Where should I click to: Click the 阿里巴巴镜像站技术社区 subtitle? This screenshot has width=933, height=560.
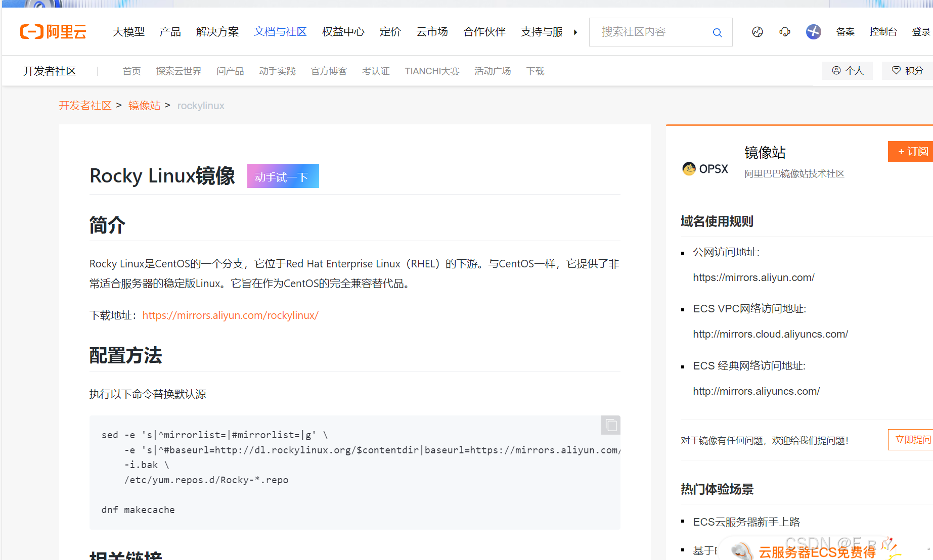pos(794,174)
